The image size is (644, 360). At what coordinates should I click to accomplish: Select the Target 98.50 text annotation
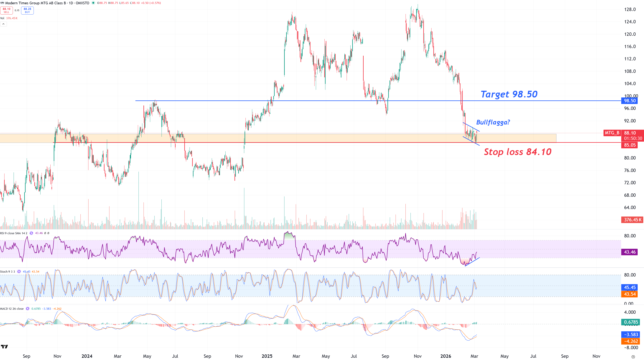pyautogui.click(x=509, y=94)
